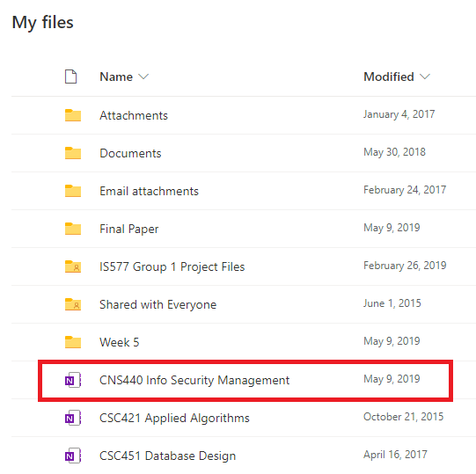Expand the Modified column sort dropdown
Viewport: 476px width, 474px height.
(425, 77)
